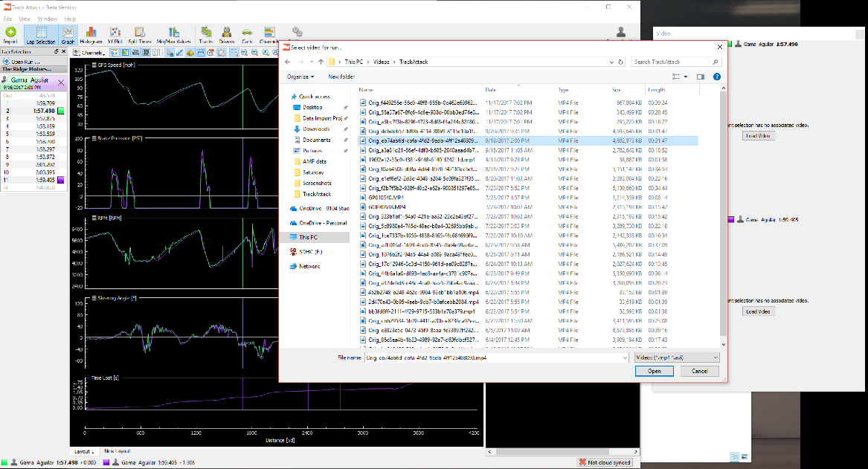The width and height of the screenshot is (868, 469).
Task: Go up one folder level in dialog
Action: coord(321,62)
